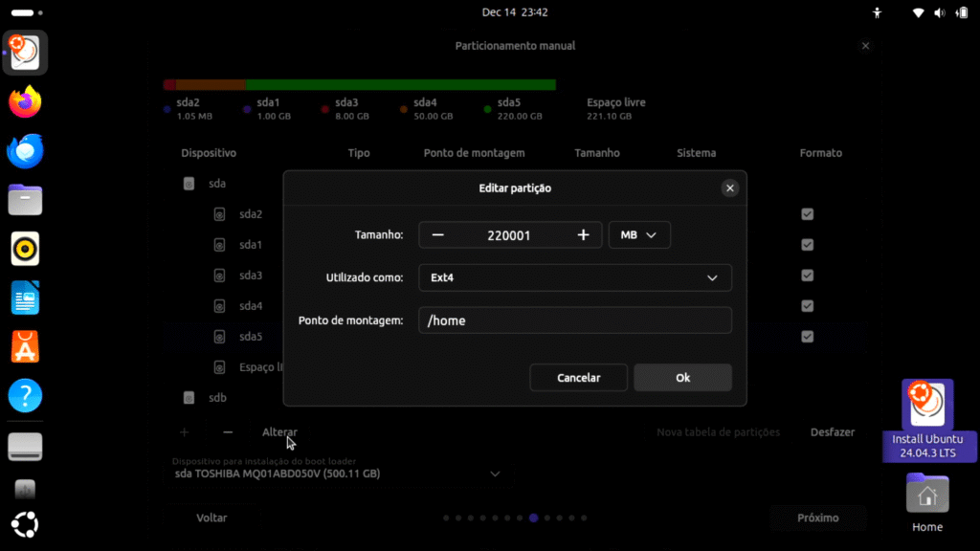Click the plus button to increase size
This screenshot has width=980, height=551.
(583, 235)
